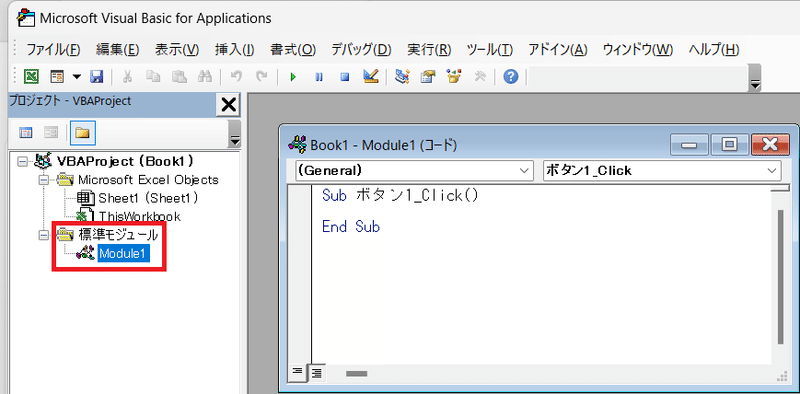Open the デバッグ(D) menu
Screen dimensions: 800x394
pos(361,50)
